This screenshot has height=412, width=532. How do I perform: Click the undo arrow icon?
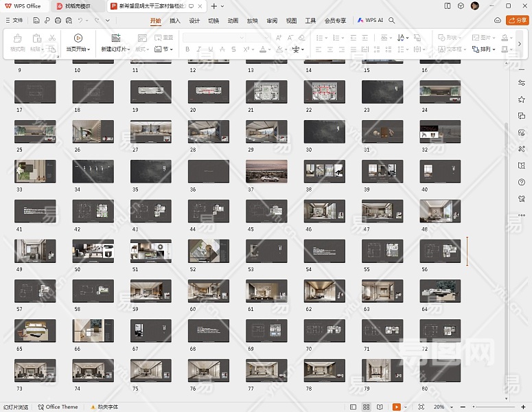(x=80, y=21)
